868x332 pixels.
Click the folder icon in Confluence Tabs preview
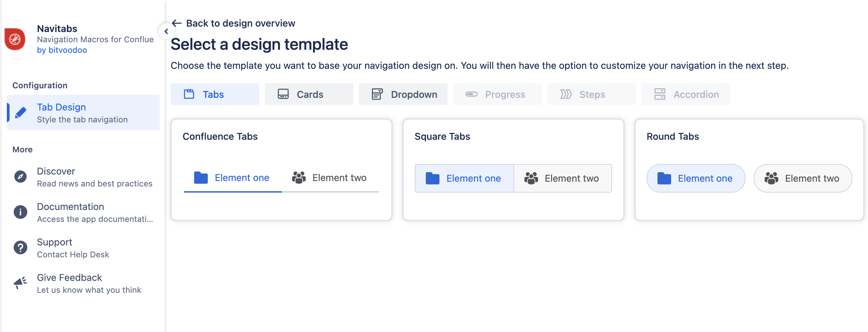(201, 178)
